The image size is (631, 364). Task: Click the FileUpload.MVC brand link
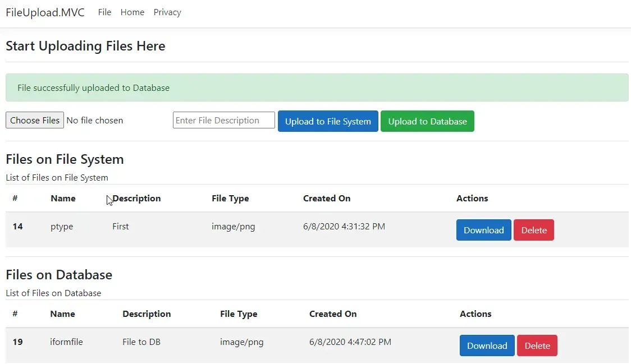click(x=45, y=12)
